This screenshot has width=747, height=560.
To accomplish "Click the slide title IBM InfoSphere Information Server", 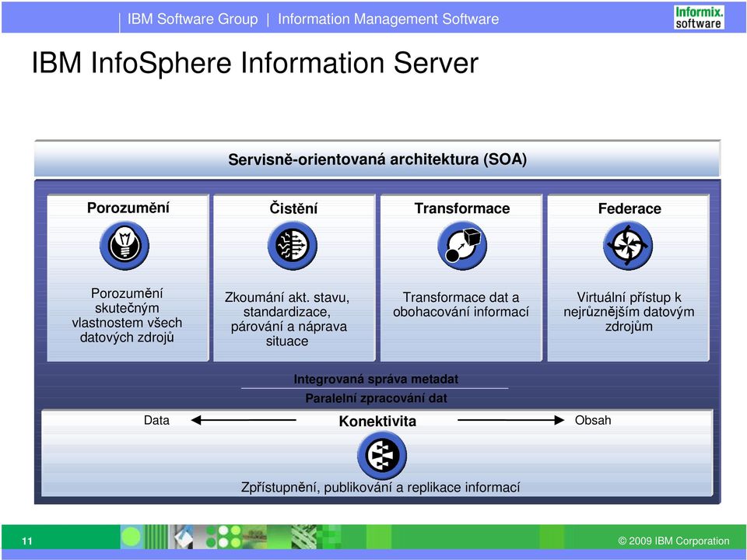I will point(255,62).
